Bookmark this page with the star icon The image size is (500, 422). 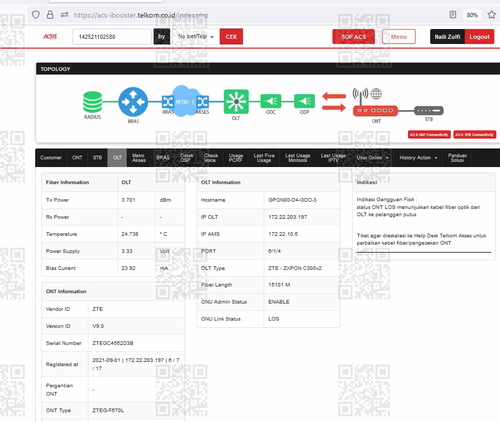click(491, 15)
